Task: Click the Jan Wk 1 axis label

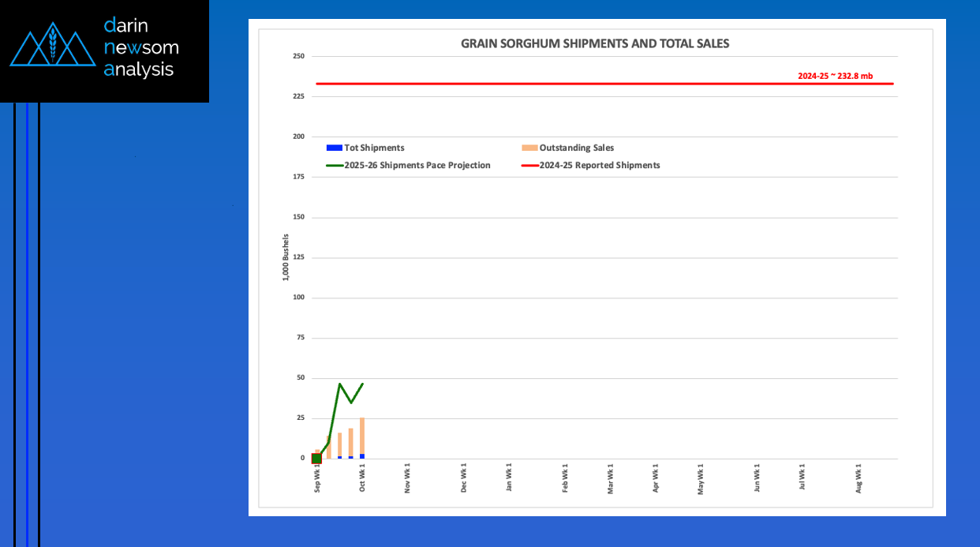Action: coord(510,478)
